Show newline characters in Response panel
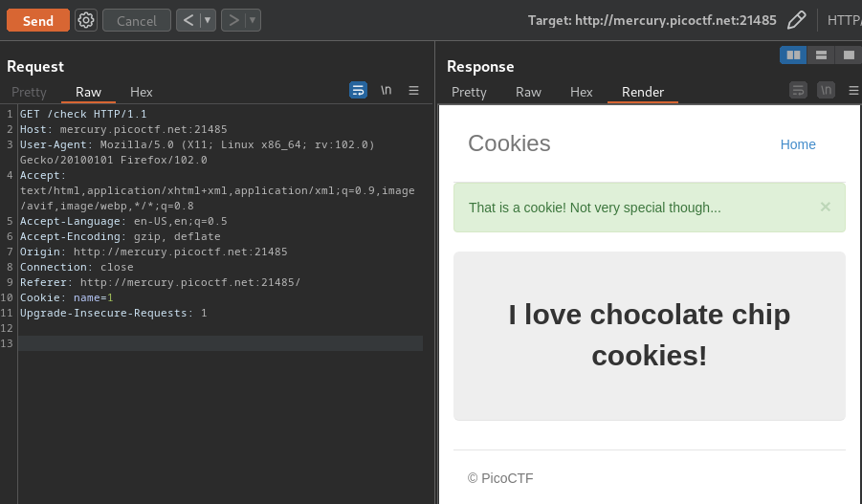The height and width of the screenshot is (504, 862). [826, 90]
